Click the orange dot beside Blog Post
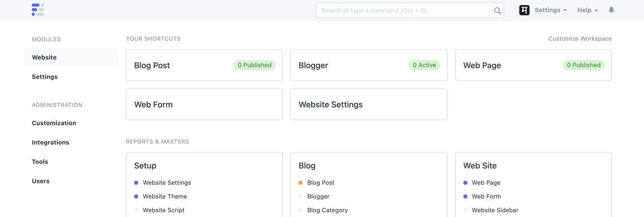 (300, 183)
